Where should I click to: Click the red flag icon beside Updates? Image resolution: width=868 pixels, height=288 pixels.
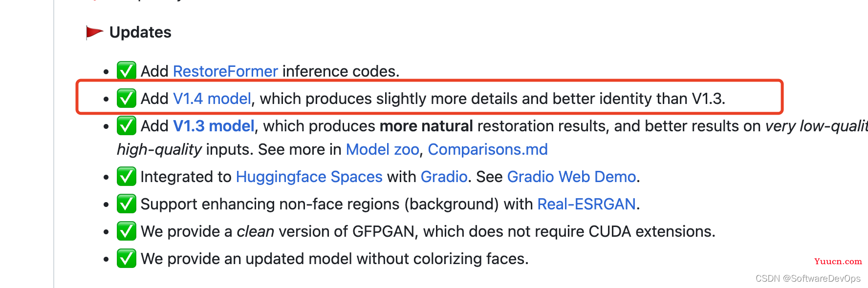coord(94,32)
